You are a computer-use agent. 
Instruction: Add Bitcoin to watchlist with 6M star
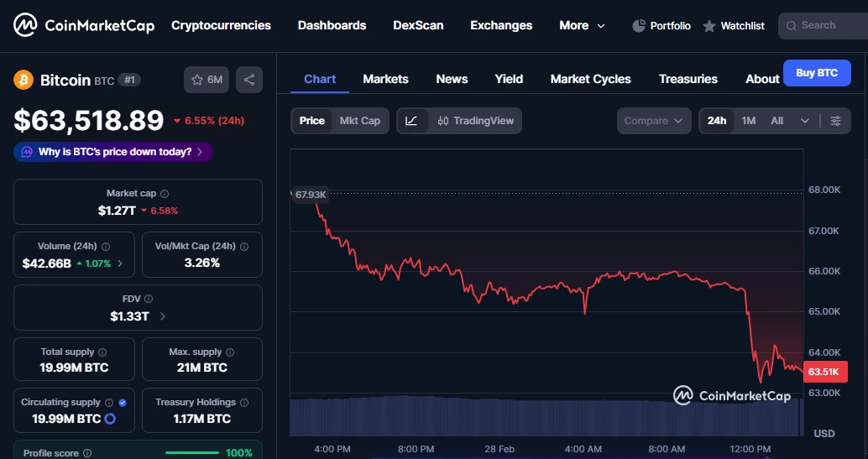[207, 80]
